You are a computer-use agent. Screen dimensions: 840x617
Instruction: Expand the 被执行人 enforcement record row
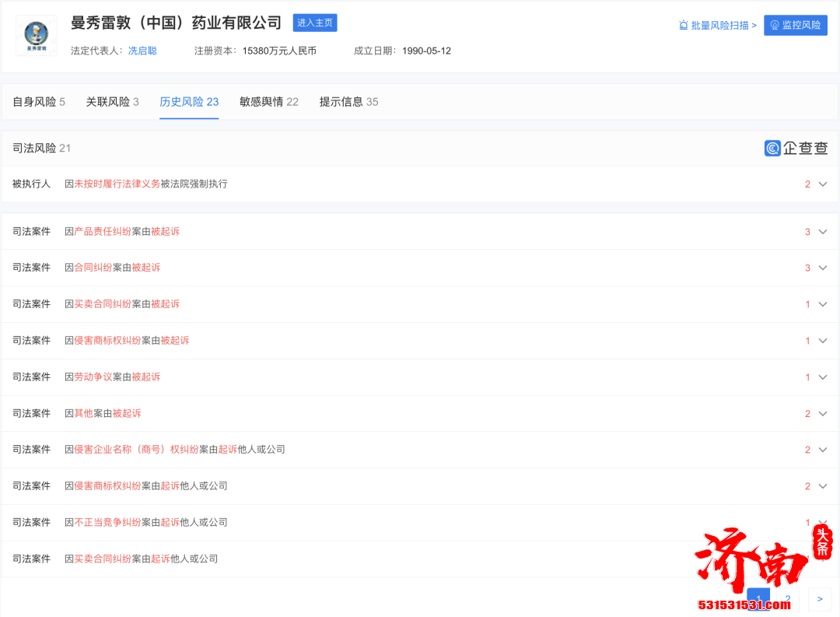(x=821, y=184)
